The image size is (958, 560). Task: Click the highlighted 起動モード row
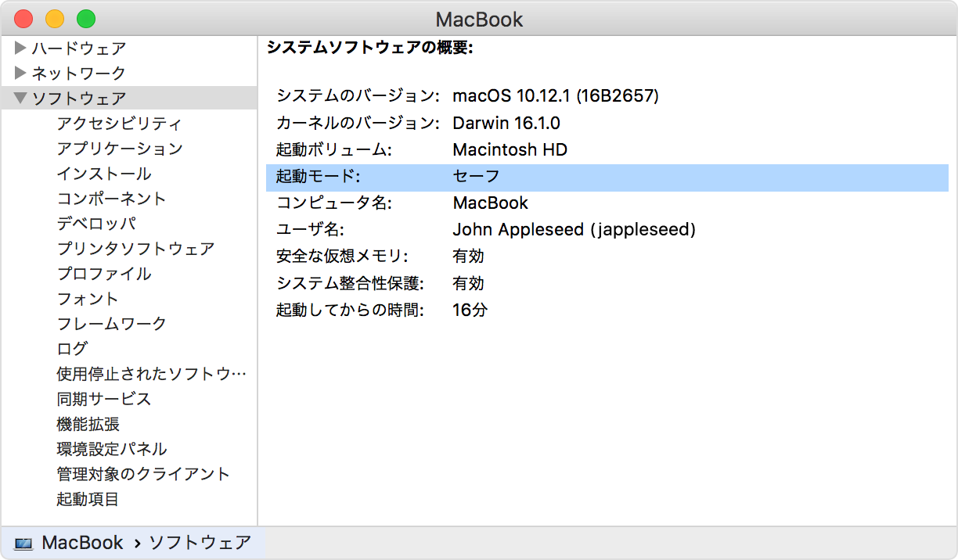(607, 177)
